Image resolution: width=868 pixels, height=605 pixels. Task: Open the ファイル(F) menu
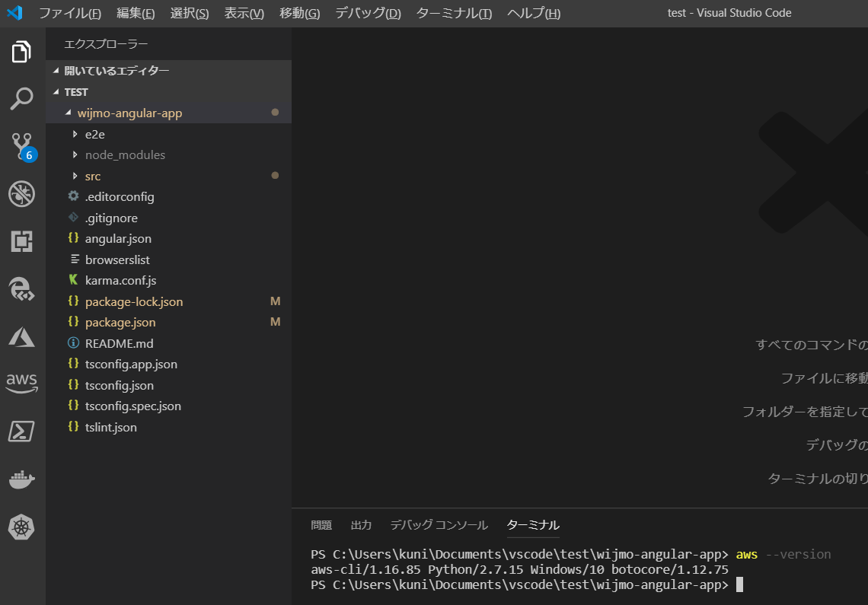(70, 13)
